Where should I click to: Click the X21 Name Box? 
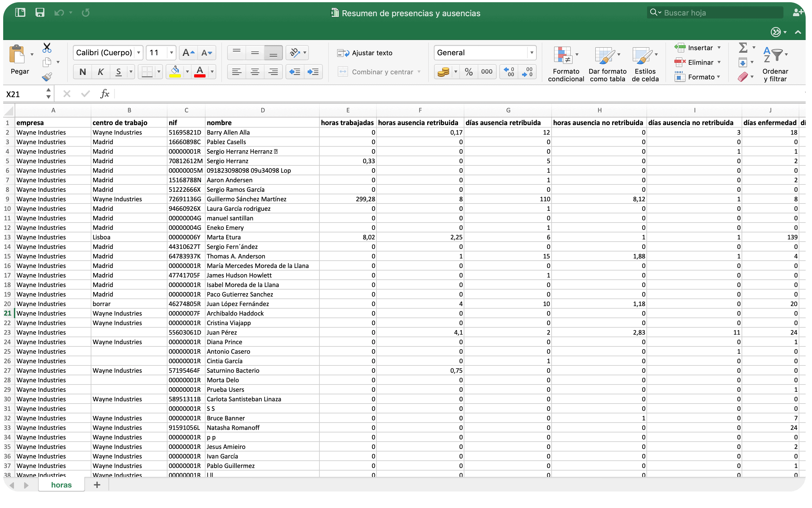(x=24, y=94)
